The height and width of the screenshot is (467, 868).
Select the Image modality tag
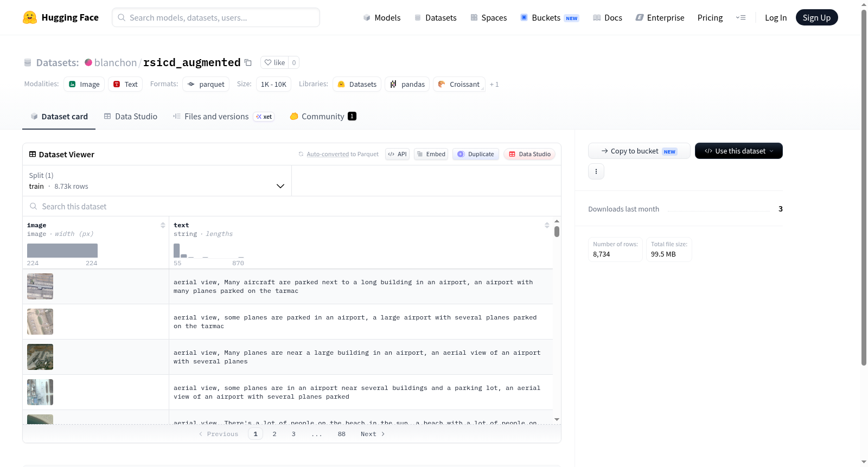point(84,84)
